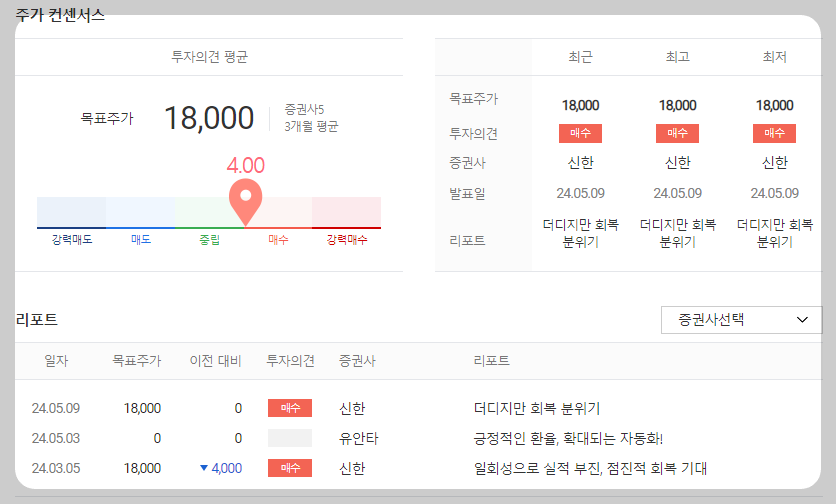
Task: Select the 강력매수 rating segment
Action: coord(346,212)
